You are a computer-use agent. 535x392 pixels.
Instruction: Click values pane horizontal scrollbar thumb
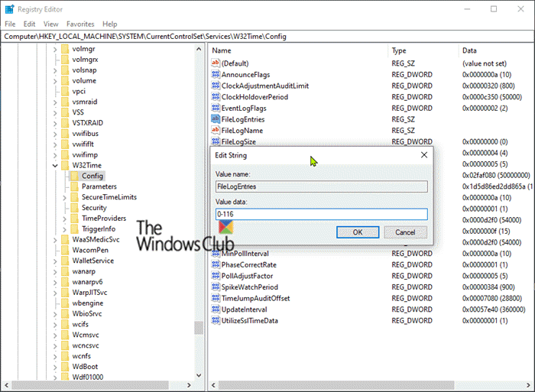tap(336, 385)
